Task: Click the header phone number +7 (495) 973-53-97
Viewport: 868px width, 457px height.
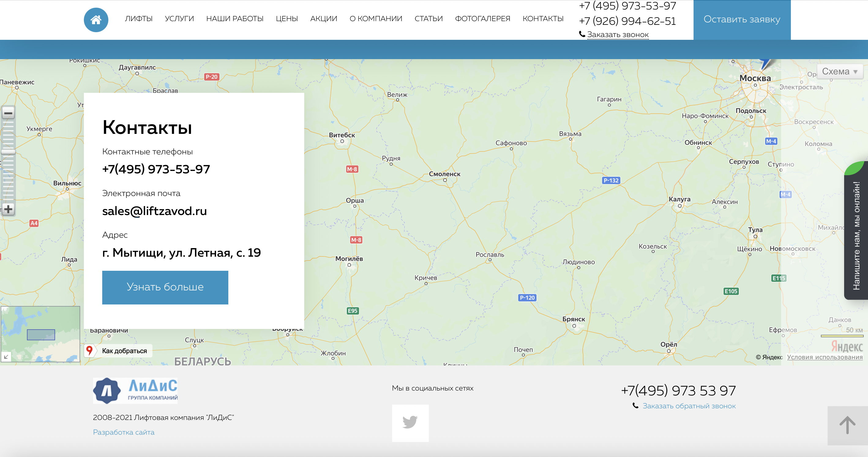Action: coord(627,6)
